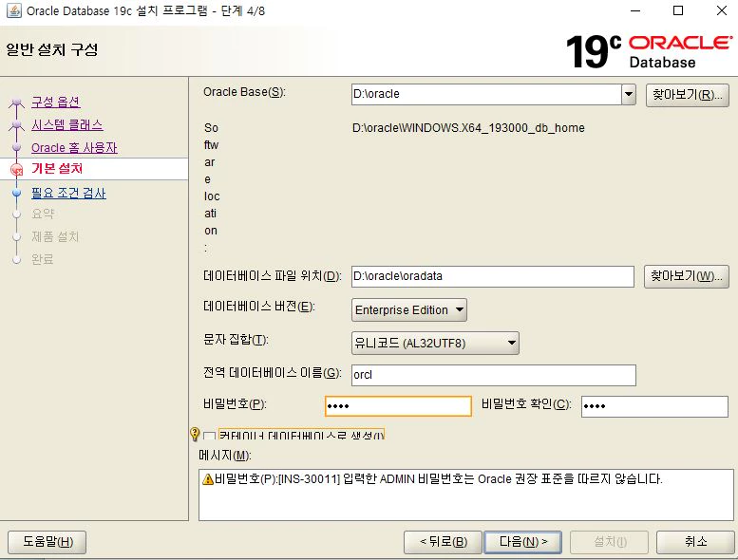Click the 다음(N) next button
This screenshot has width=738, height=560.
523,542
